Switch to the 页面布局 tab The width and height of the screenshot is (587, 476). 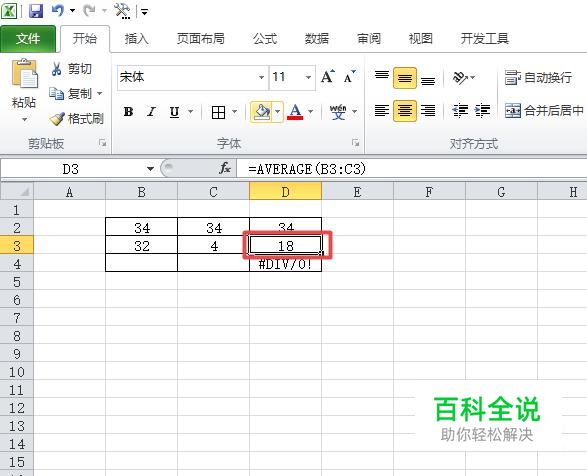pos(201,39)
